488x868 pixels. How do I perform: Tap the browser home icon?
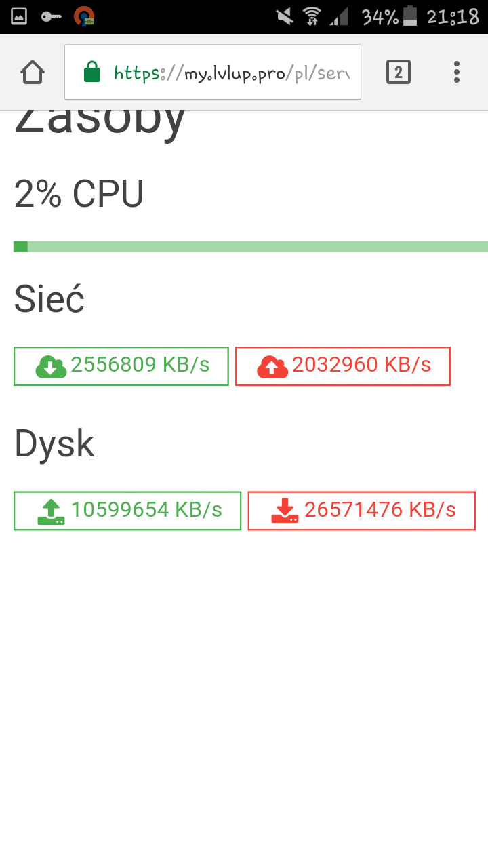[x=33, y=72]
